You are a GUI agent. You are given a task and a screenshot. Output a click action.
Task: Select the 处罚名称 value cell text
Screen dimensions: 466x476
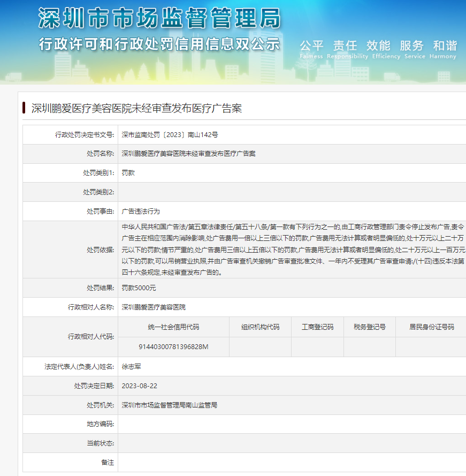[188, 154]
